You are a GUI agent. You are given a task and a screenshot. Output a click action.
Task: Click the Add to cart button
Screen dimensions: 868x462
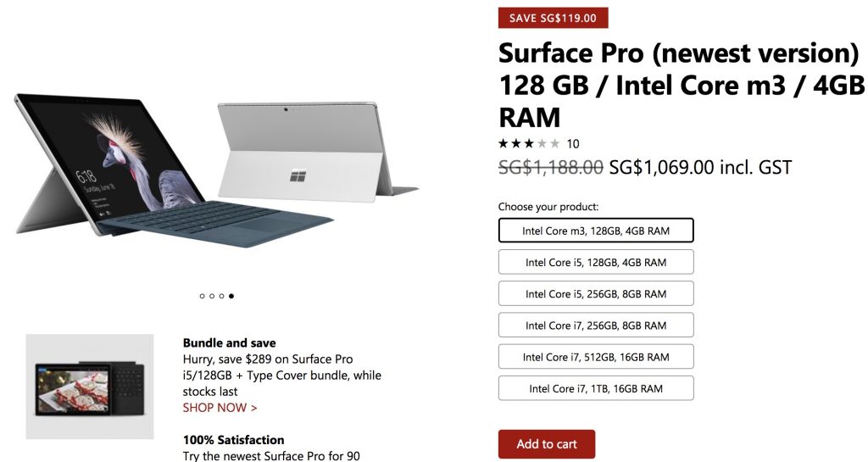click(547, 444)
